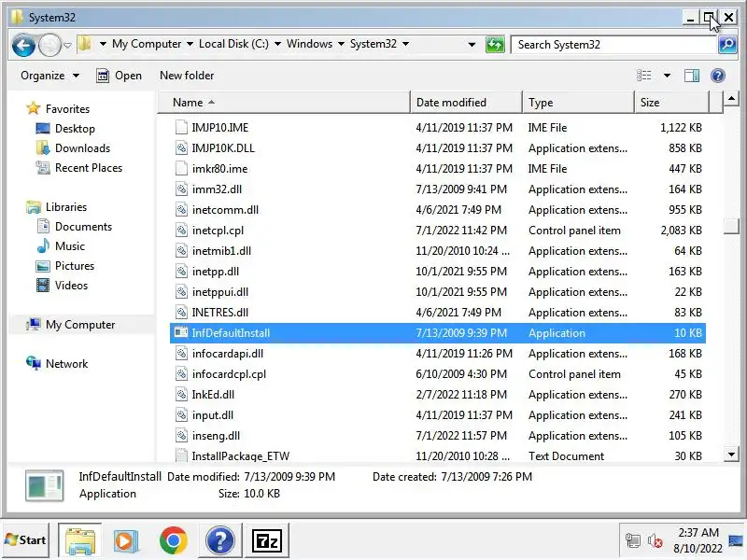Launch Google Chrome from the taskbar
This screenshot has height=560, width=747.
coord(173,540)
